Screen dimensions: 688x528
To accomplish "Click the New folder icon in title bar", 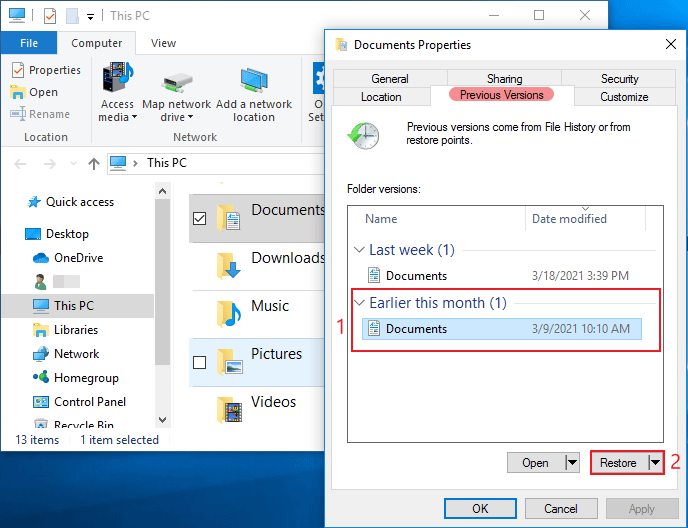I will click(72, 16).
